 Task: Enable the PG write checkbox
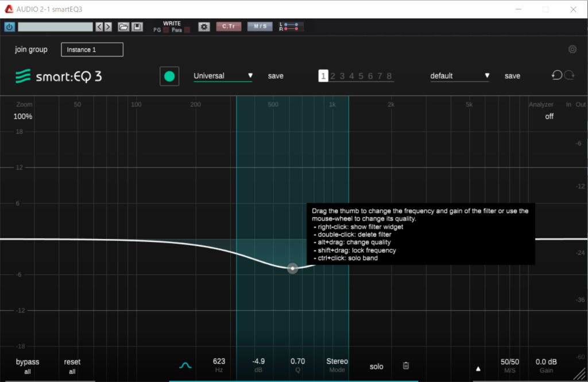[x=166, y=30]
